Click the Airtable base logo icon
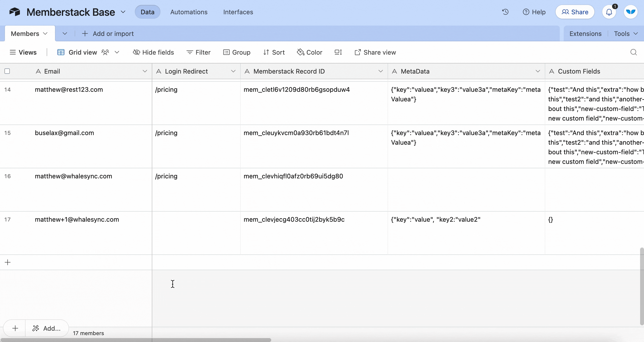Viewport: 644px width, 342px height. [x=15, y=12]
